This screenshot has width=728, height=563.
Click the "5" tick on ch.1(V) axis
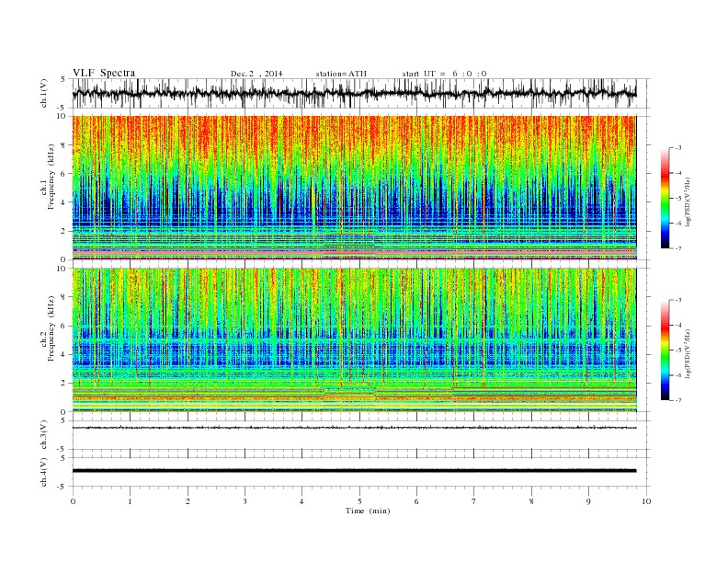(x=64, y=79)
